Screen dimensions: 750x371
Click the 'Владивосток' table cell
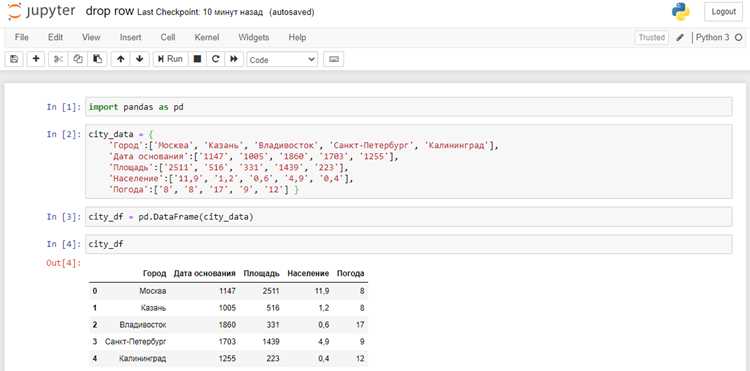click(x=143, y=325)
